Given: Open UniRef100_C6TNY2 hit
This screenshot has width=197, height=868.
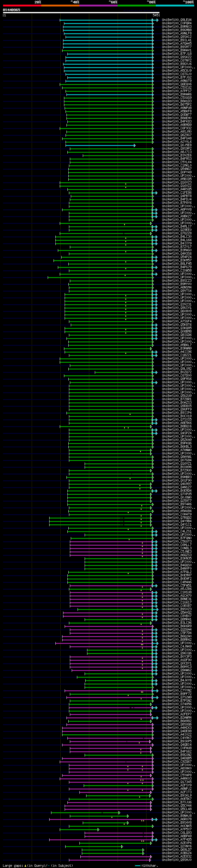Looking at the screenshot, I should coord(177,60).
